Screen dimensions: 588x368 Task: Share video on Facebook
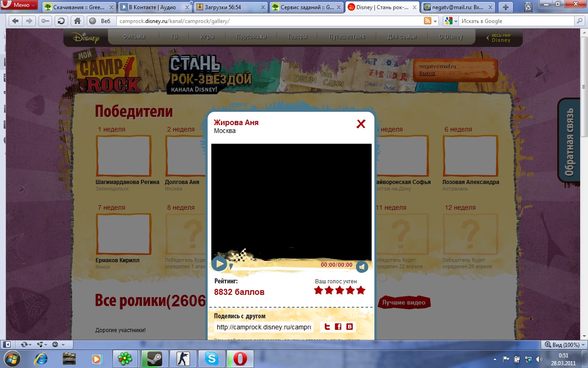coord(338,327)
